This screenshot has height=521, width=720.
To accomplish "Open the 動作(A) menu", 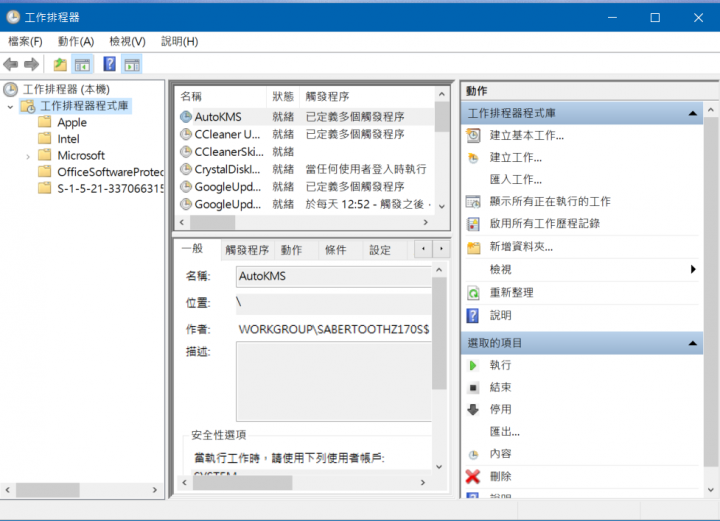I will click(x=76, y=42).
